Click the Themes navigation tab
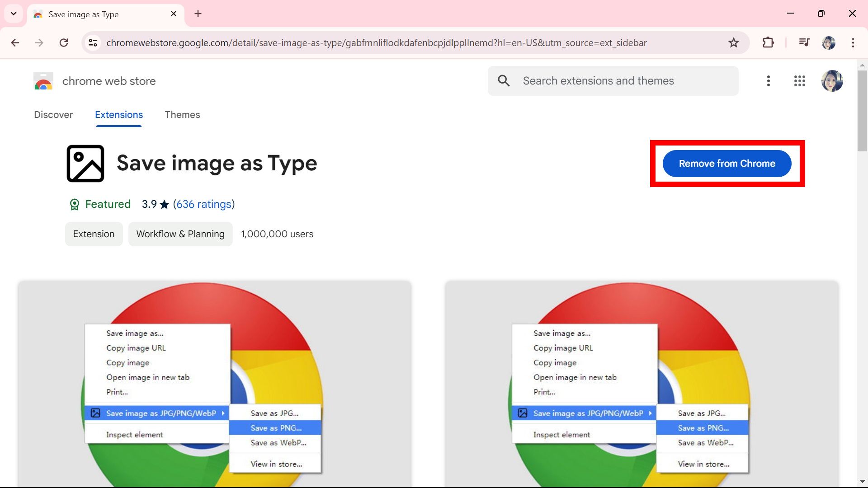This screenshot has width=868, height=488. click(x=183, y=114)
